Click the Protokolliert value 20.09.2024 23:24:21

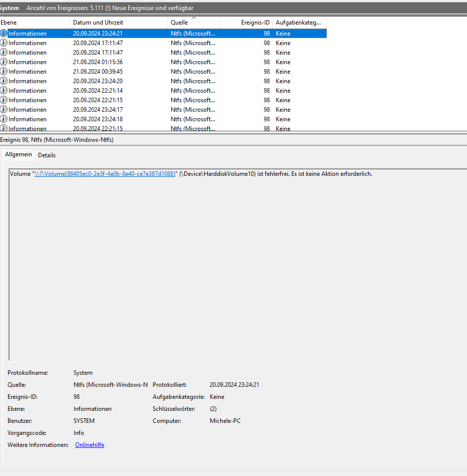click(x=234, y=385)
